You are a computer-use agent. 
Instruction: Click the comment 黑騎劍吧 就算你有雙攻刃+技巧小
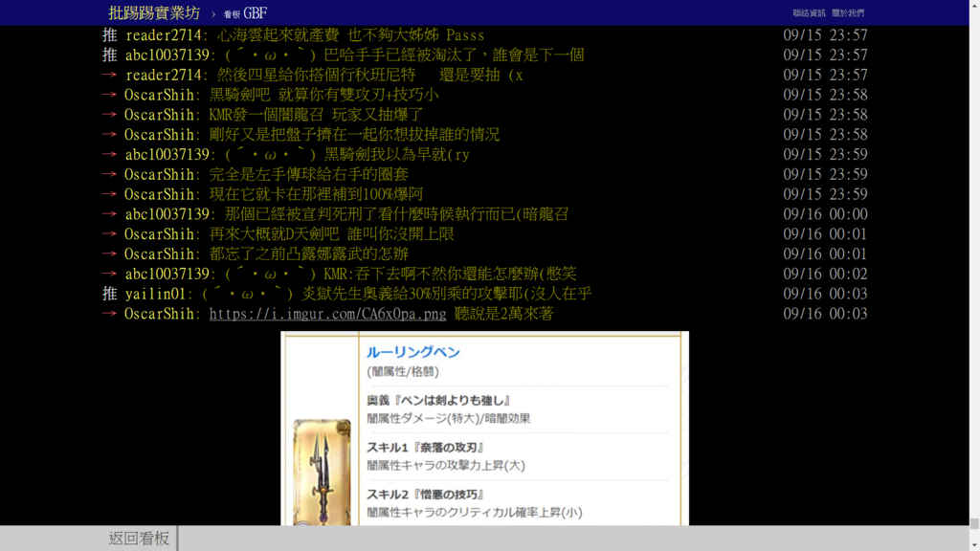coord(323,95)
